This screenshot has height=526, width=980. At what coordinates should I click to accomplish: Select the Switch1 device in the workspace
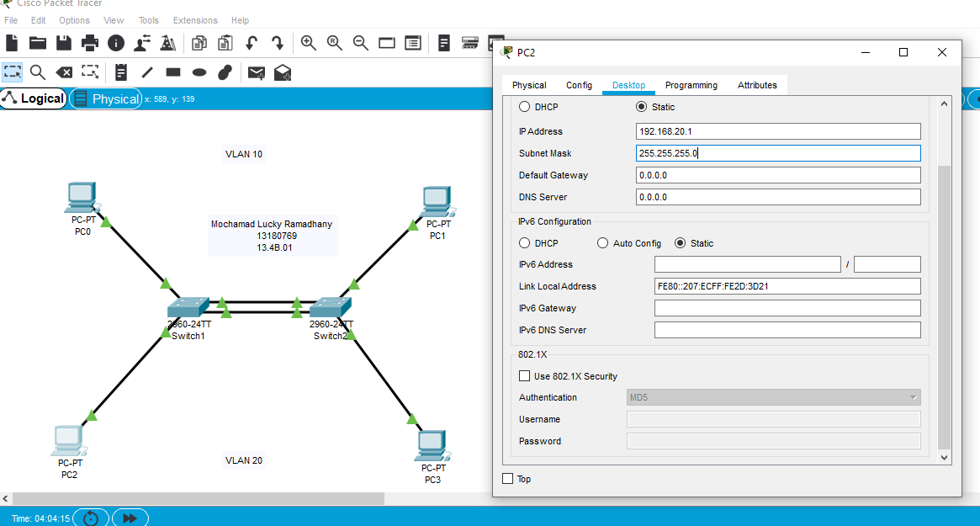[188, 307]
